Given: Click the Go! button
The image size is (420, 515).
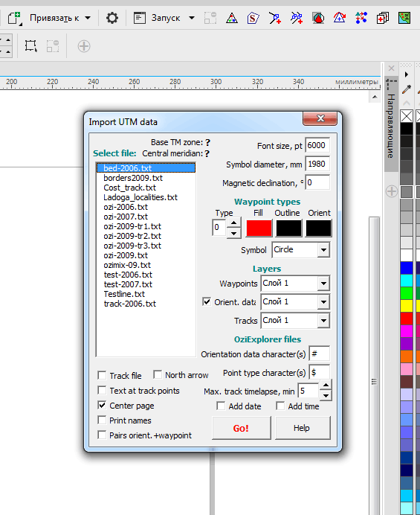Looking at the screenshot, I should (x=241, y=428).
